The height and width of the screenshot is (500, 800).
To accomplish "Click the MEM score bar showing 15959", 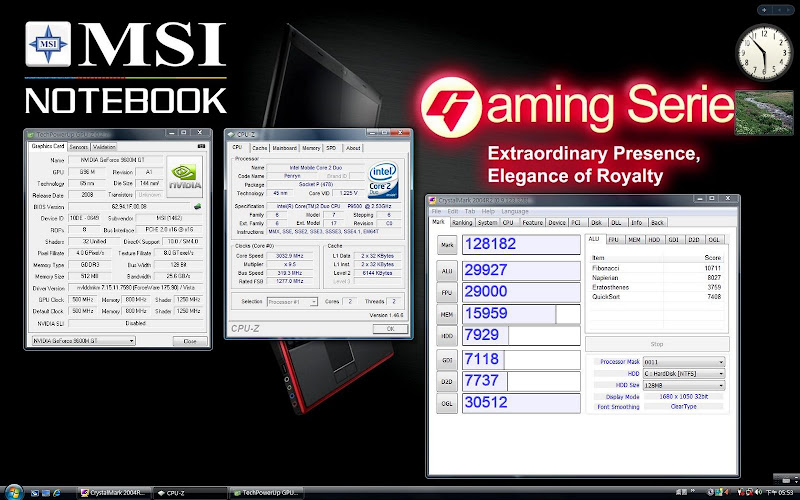I will point(521,314).
